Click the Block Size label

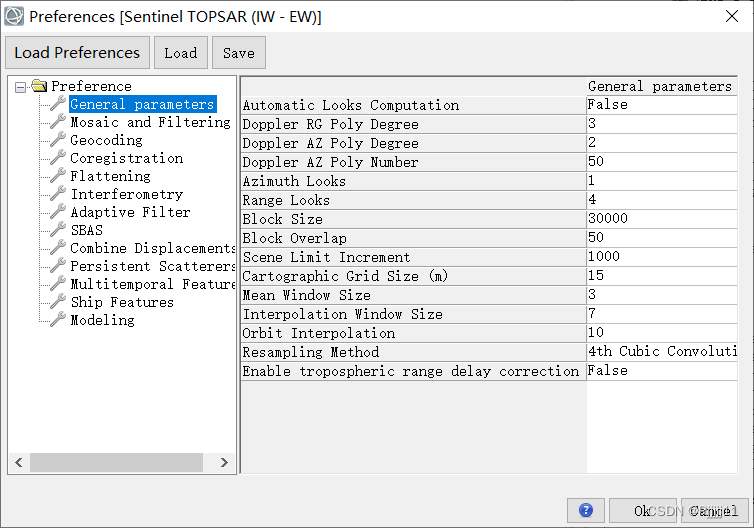click(x=282, y=219)
